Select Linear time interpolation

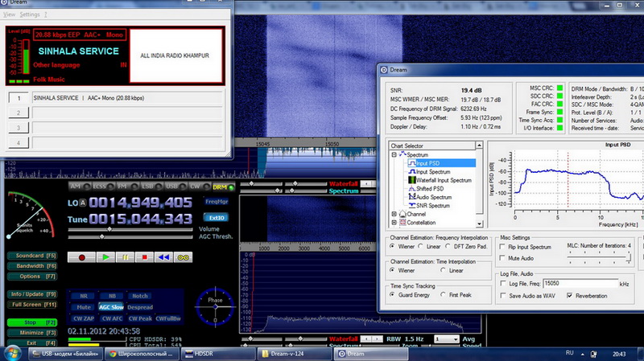pyautogui.click(x=443, y=270)
